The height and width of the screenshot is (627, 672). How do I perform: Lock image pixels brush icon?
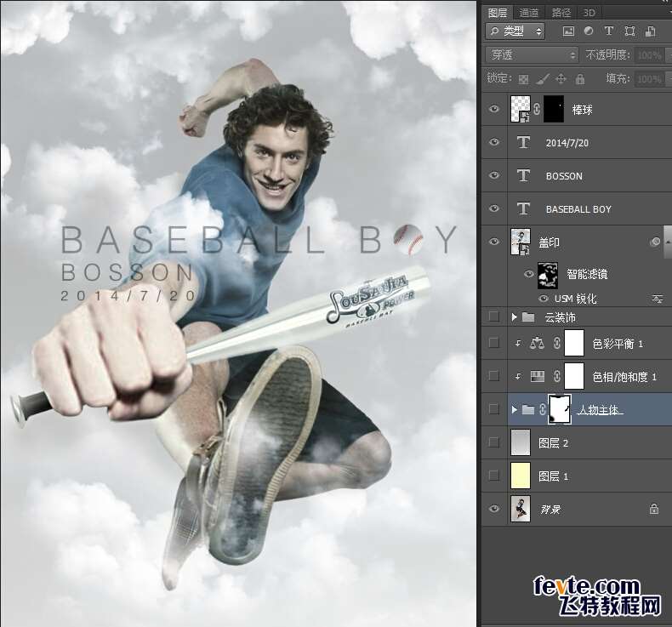coord(543,79)
